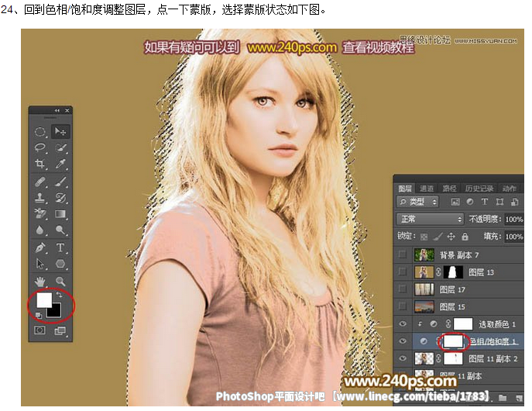This screenshot has width=532, height=411.
Task: Lock layer position
Action: click(451, 237)
